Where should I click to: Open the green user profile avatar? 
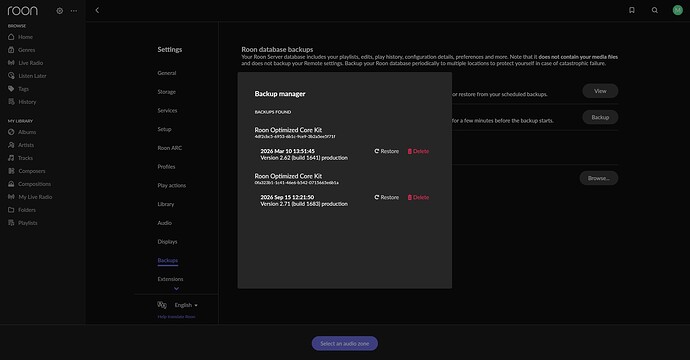pos(678,10)
